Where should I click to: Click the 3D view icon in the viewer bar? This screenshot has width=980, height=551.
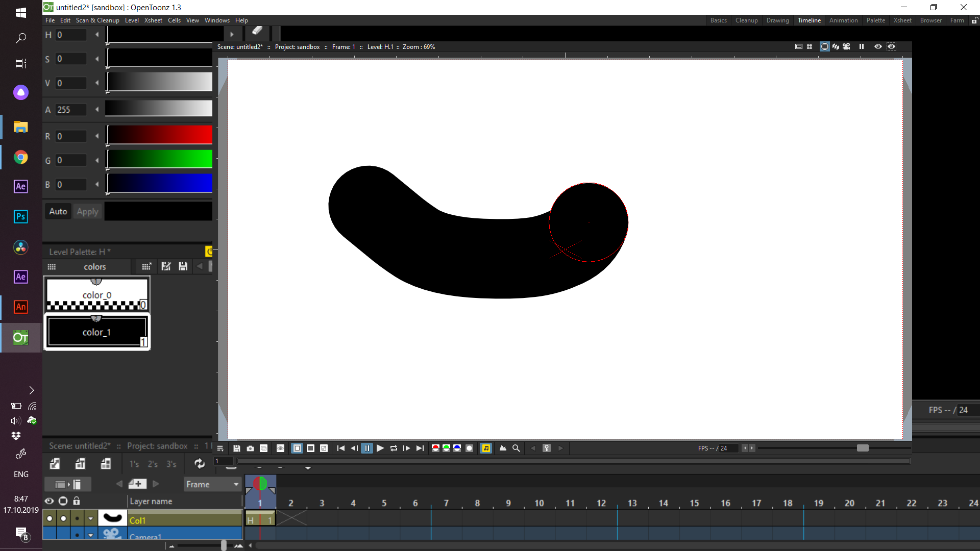coord(836,46)
